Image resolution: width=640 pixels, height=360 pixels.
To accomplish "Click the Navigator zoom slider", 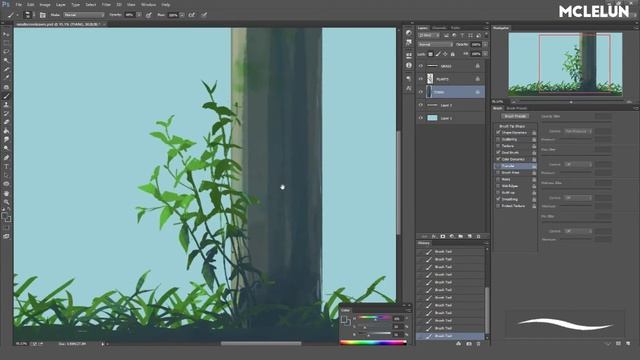I will click(x=571, y=102).
